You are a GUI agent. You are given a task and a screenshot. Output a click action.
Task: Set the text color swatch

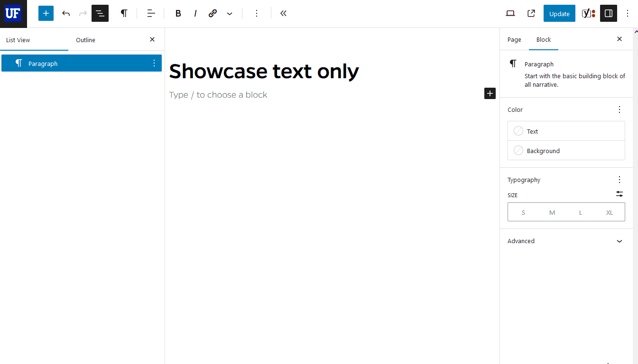[518, 131]
